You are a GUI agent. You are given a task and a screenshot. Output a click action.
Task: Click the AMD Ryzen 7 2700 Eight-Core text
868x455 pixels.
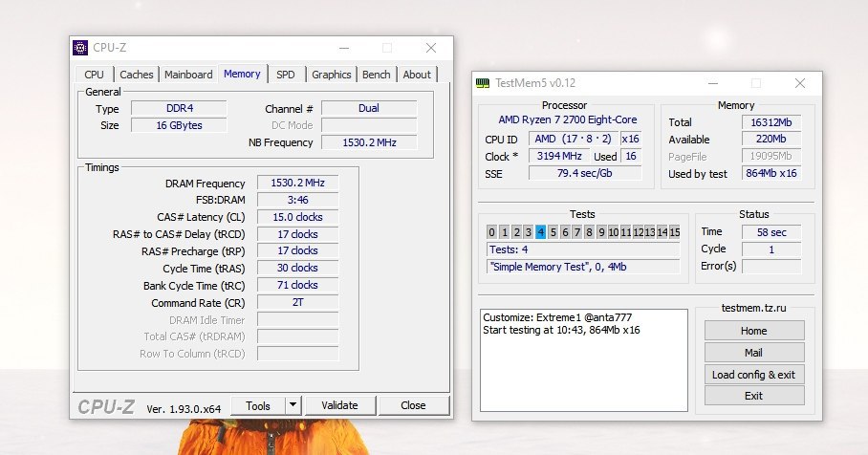point(568,119)
